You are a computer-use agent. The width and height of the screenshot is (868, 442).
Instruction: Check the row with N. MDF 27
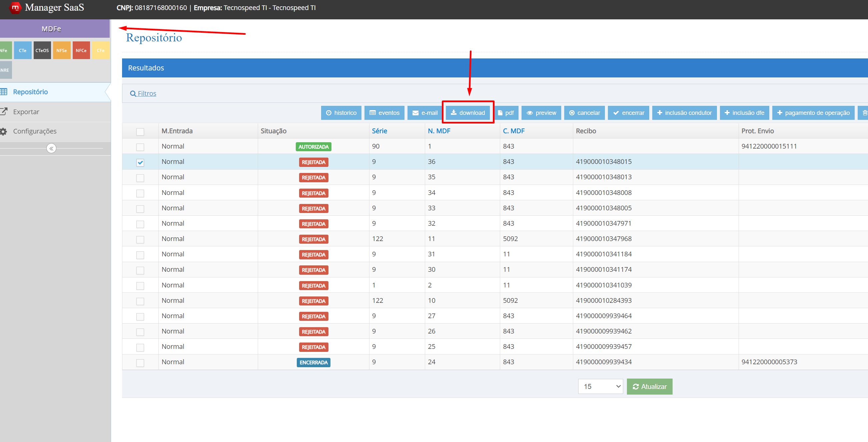[x=140, y=316]
